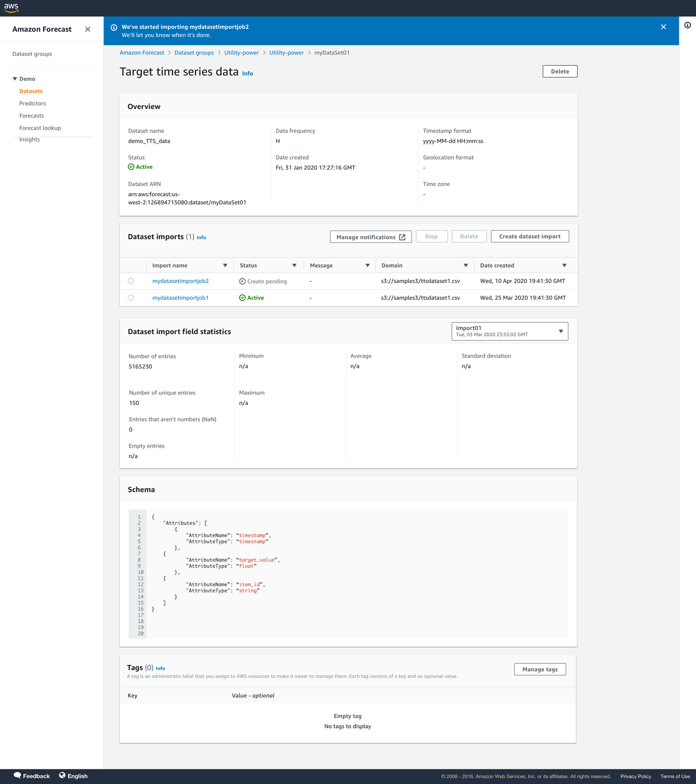Click the Key column header in Tags
The width and height of the screenshot is (696, 784).
point(133,695)
